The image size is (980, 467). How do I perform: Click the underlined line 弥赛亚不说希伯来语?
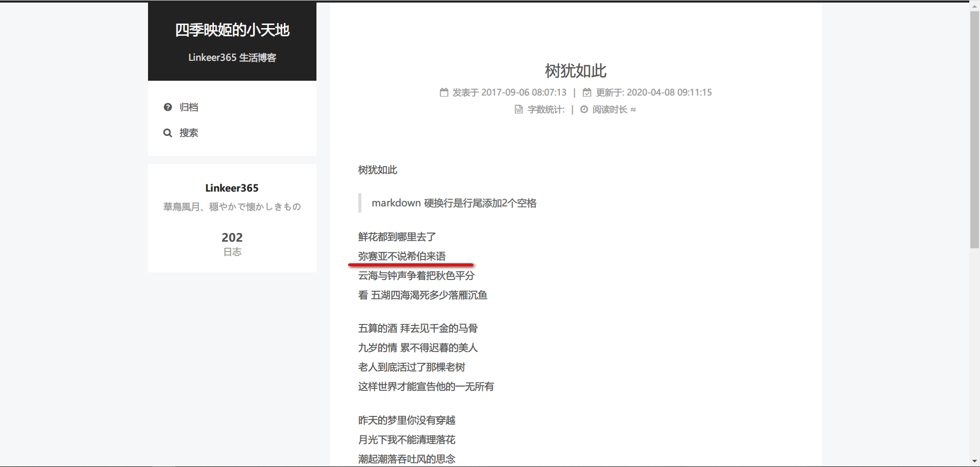pos(402,256)
